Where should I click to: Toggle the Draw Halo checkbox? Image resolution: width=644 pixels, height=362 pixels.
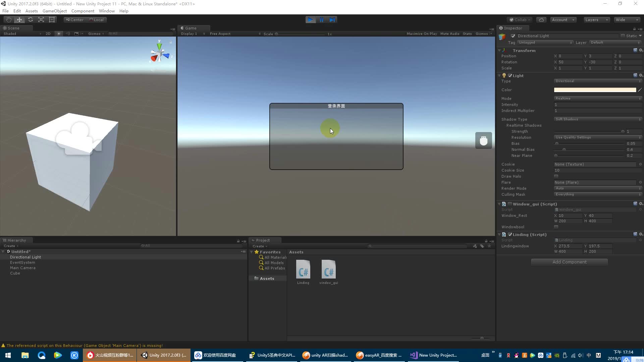coord(556,176)
